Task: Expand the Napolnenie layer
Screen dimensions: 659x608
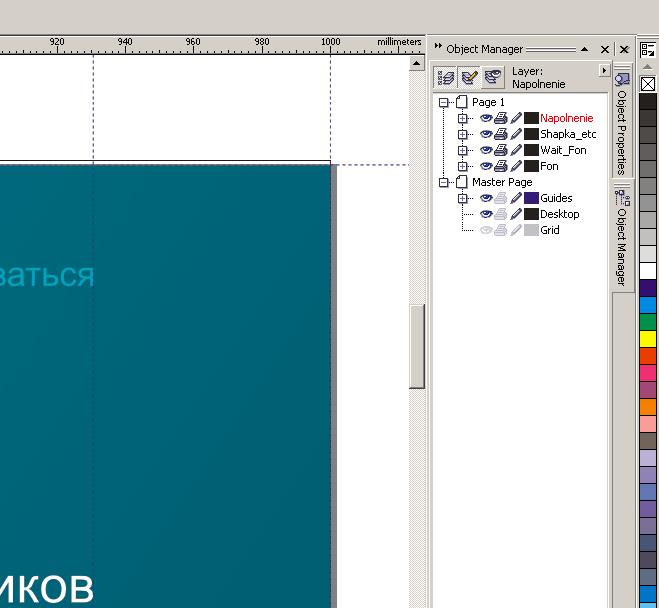Action: 462,118
